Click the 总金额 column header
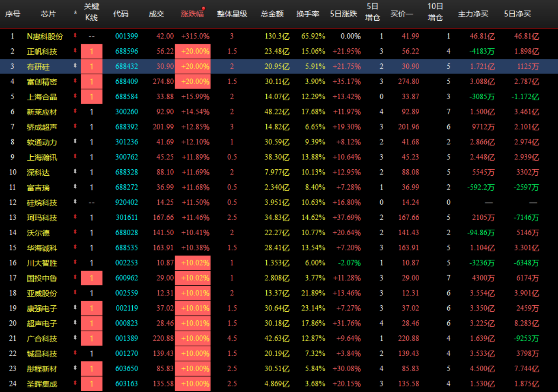This screenshot has width=558, height=392. [x=272, y=14]
